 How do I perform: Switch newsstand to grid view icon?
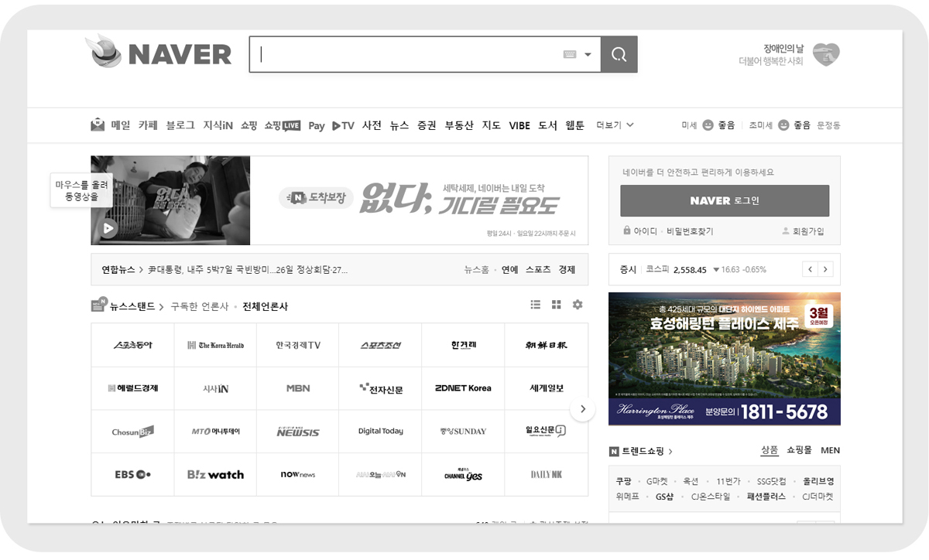click(x=556, y=305)
